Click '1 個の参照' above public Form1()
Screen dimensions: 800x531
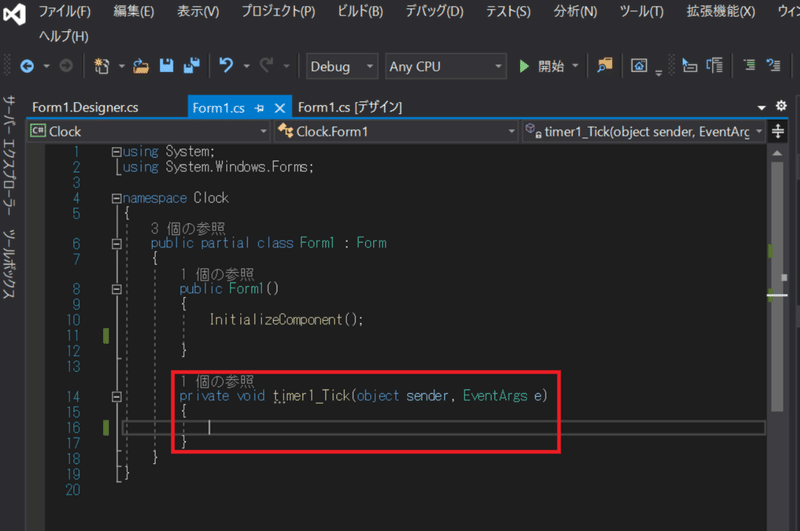pyautogui.click(x=217, y=274)
